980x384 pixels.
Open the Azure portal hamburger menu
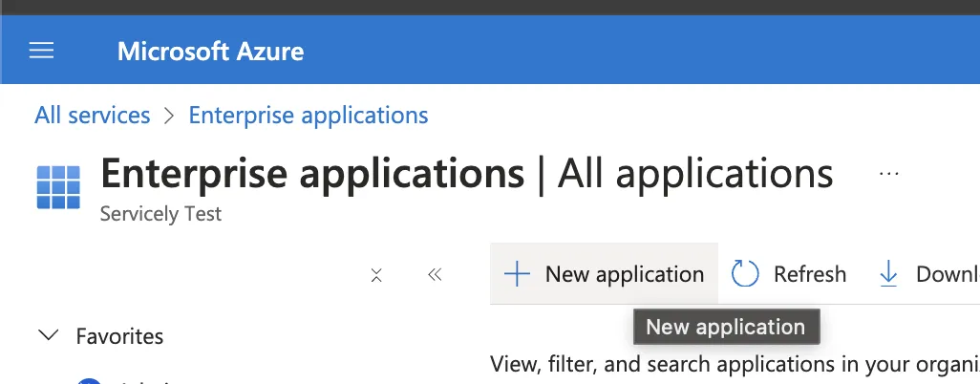[x=41, y=50]
